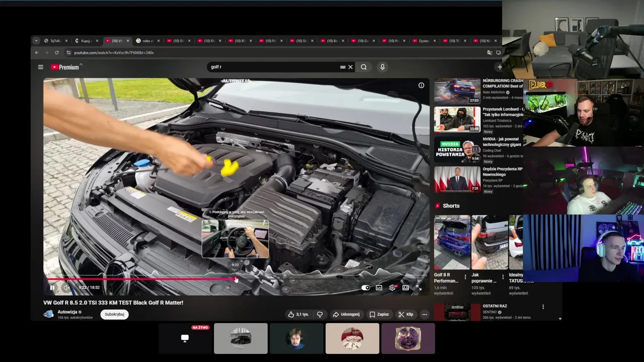This screenshot has height=362, width=644.
Task: Click the VW Golf R 8.5 video title
Action: click(113, 303)
